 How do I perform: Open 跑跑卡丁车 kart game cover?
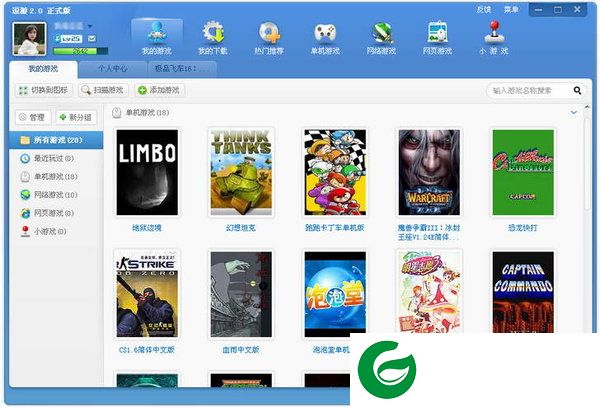coord(335,172)
